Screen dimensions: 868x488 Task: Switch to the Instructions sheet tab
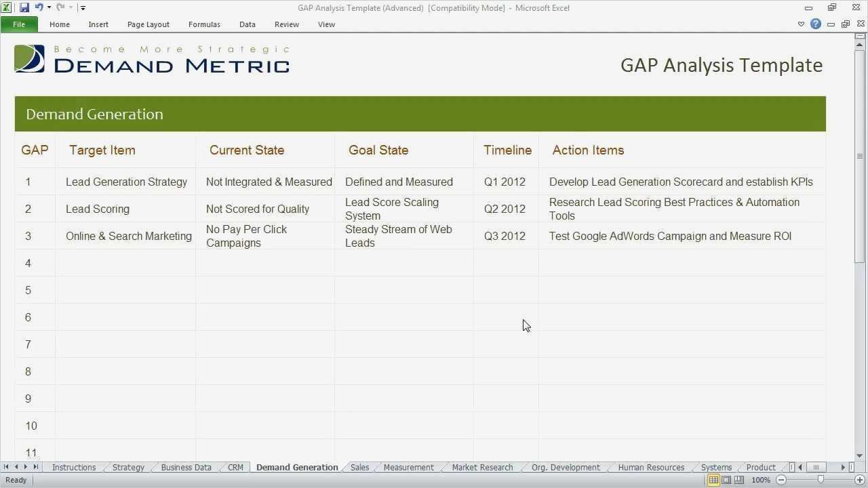pyautogui.click(x=74, y=467)
